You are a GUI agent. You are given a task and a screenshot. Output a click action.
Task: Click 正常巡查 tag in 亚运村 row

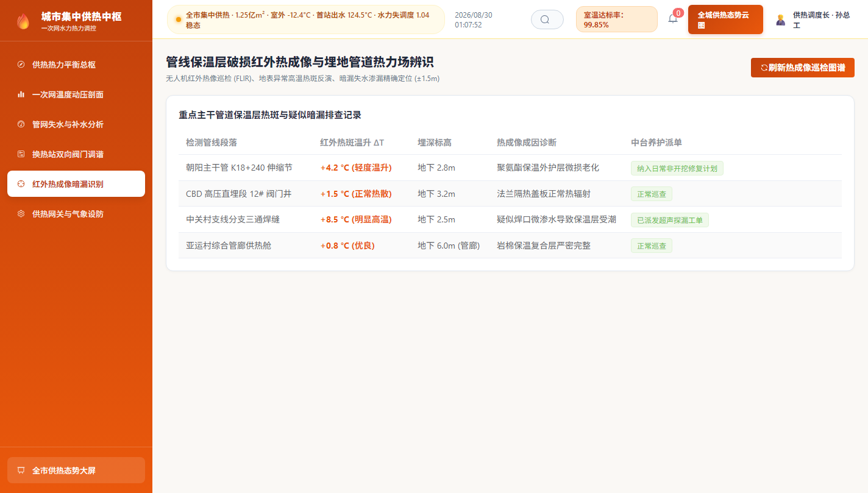pyautogui.click(x=651, y=246)
